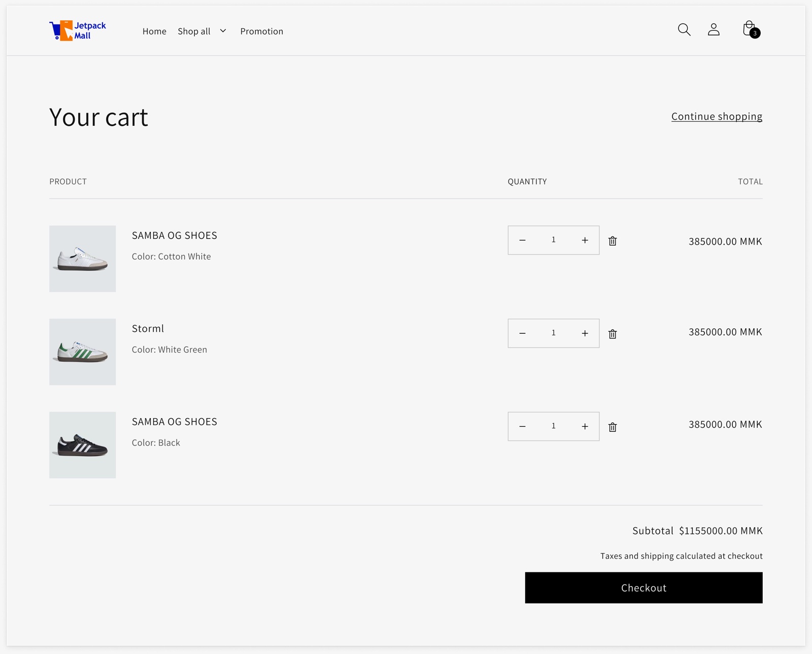This screenshot has width=812, height=654.
Task: Expand the Shop all dropdown
Action: coord(194,31)
